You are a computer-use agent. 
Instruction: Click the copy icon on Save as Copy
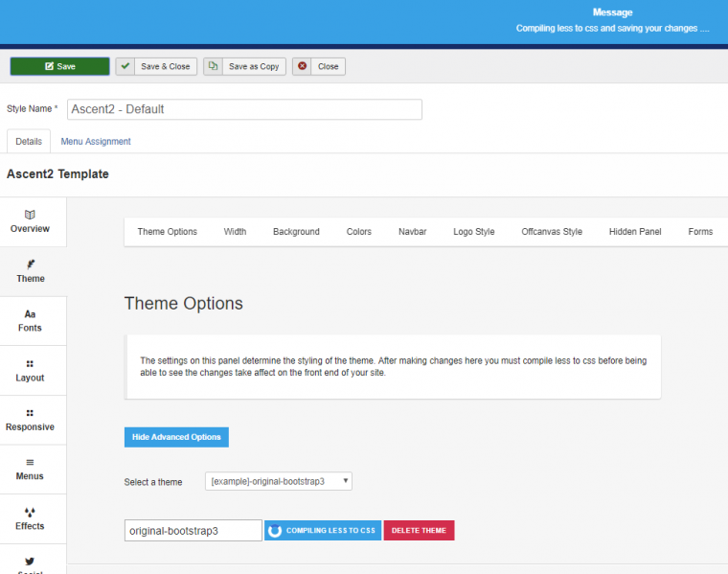tap(213, 66)
